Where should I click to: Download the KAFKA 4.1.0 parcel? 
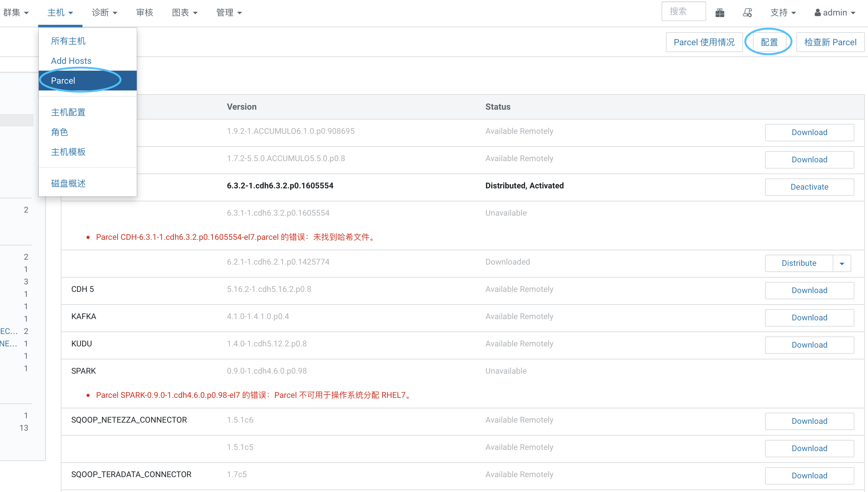pyautogui.click(x=809, y=318)
